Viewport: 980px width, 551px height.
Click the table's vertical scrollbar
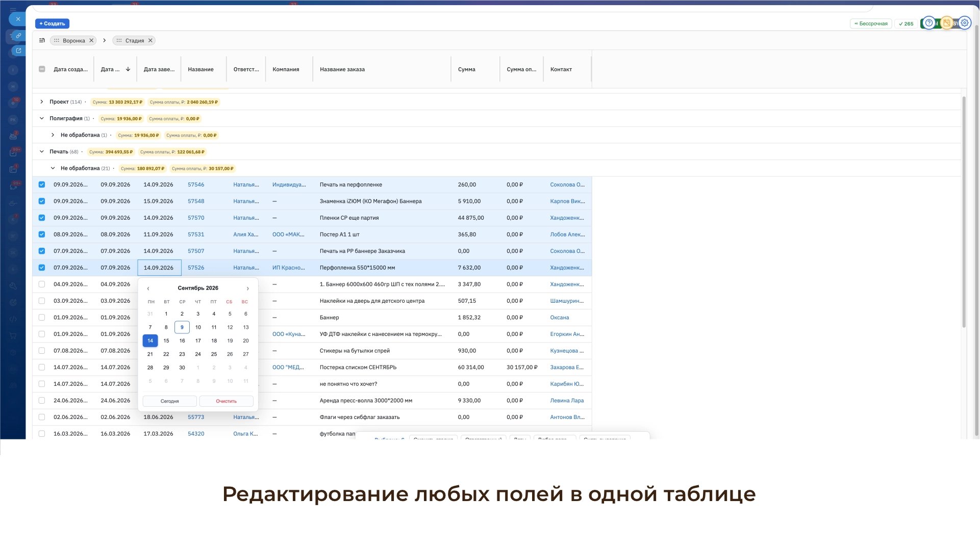tap(964, 212)
